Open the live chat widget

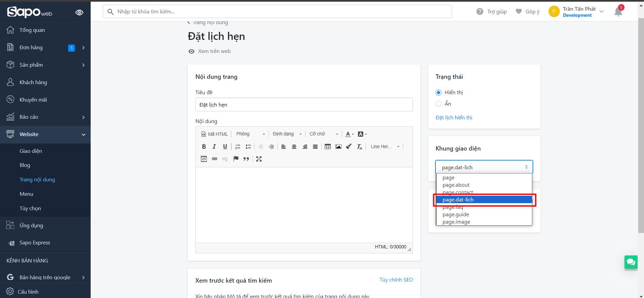click(x=631, y=262)
